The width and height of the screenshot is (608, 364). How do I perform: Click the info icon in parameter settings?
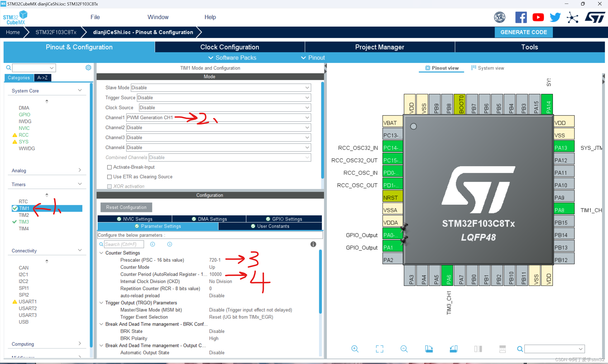point(313,244)
